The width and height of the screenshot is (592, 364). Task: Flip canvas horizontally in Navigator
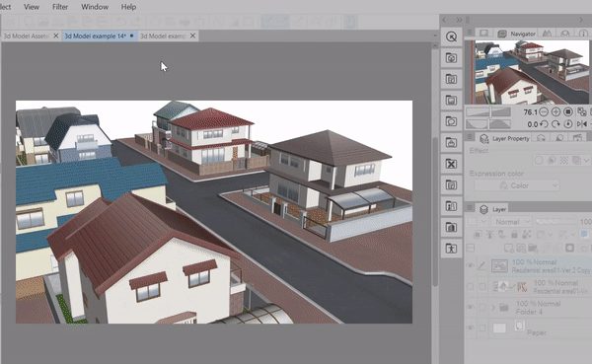tap(582, 124)
